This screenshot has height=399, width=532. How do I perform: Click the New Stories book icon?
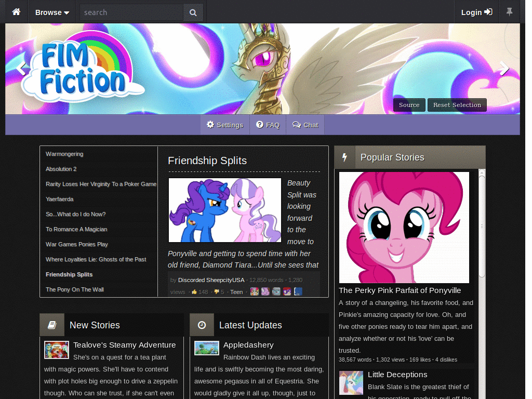tap(52, 325)
